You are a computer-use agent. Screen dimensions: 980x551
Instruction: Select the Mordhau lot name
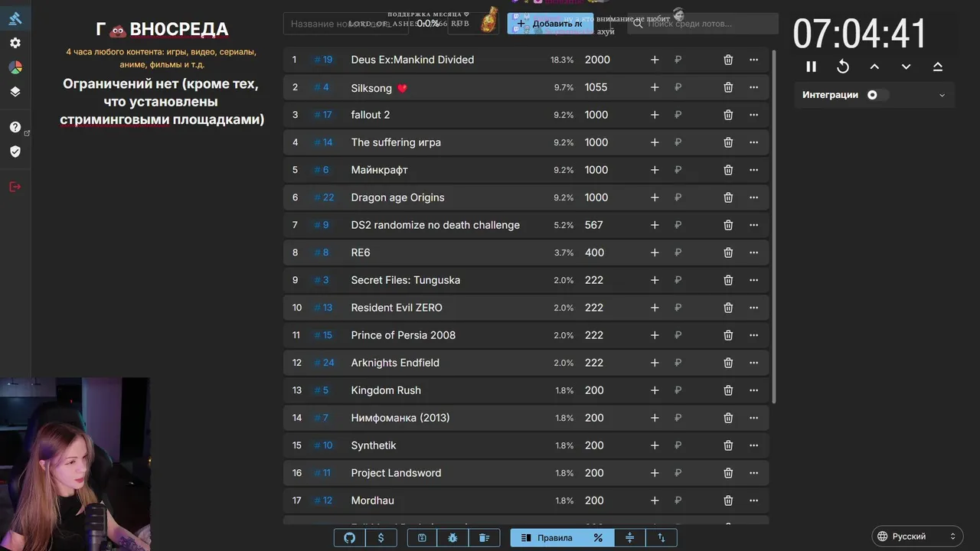coord(373,500)
